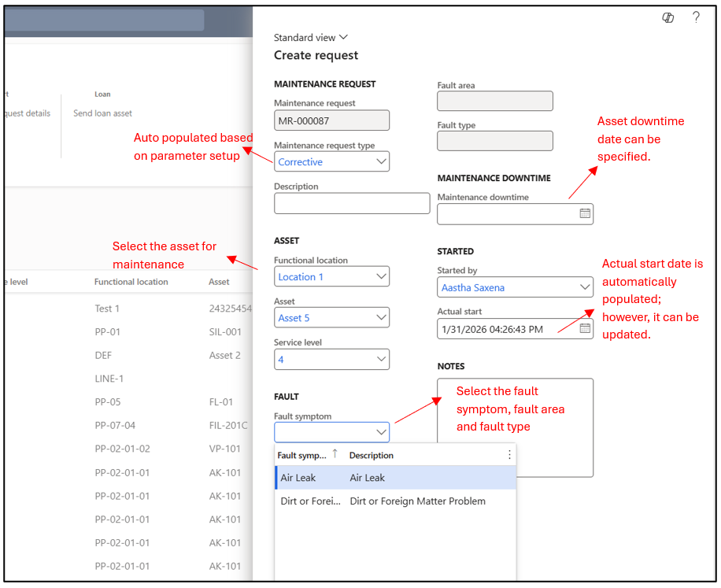The image size is (721, 588).
Task: Open the Maintenance request type dropdown
Action: click(381, 161)
